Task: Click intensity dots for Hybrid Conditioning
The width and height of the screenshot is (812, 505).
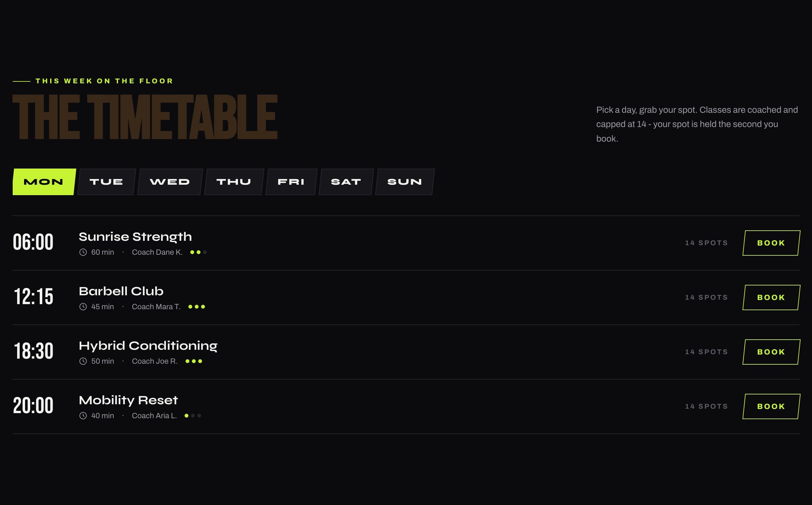Action: click(194, 361)
